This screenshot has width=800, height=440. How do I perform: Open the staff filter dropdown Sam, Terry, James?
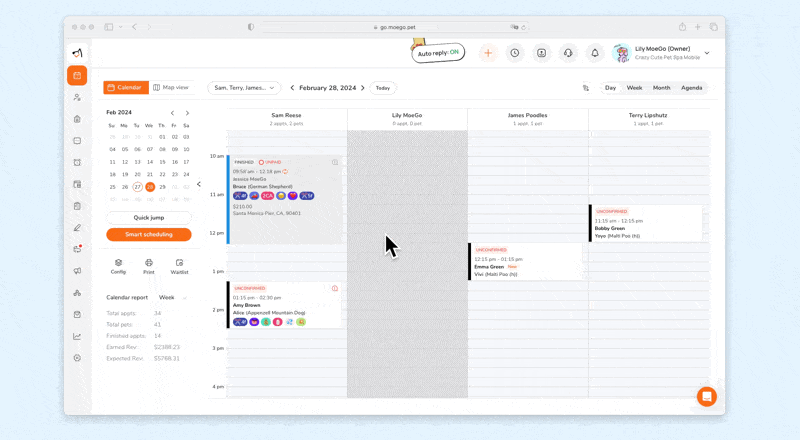coord(244,88)
